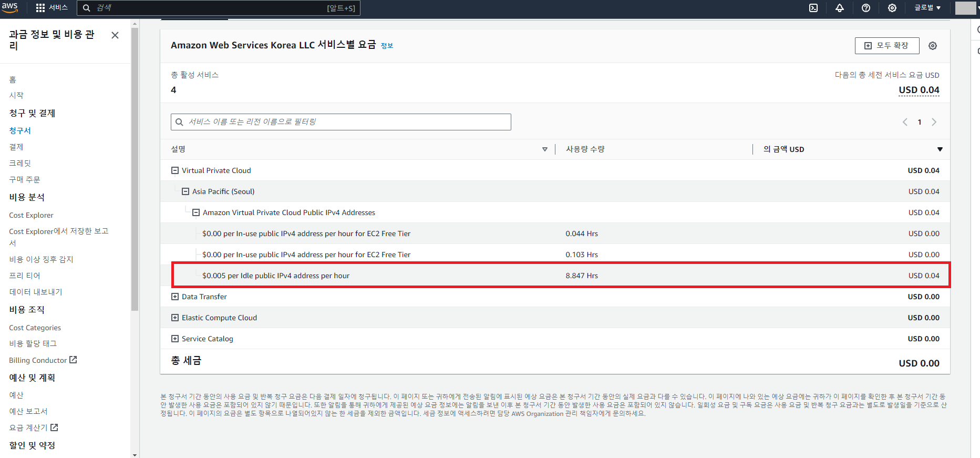The height and width of the screenshot is (458, 980).
Task: Collapse Asia Pacific (Seoul) row
Action: tap(185, 191)
